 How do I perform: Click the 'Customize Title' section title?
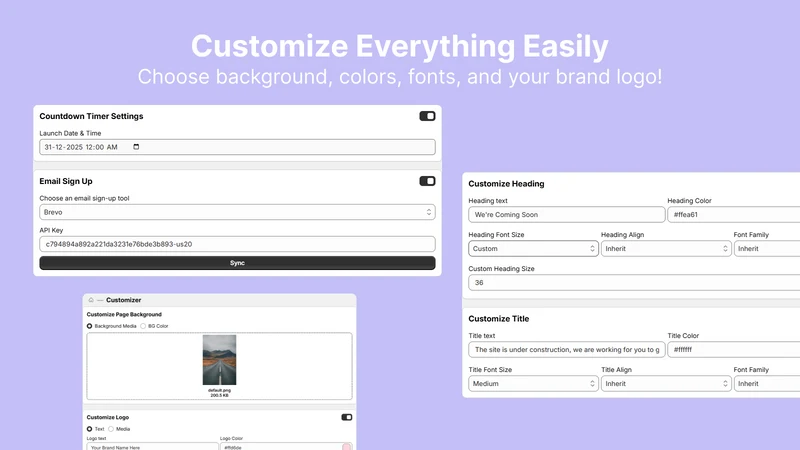click(x=498, y=319)
